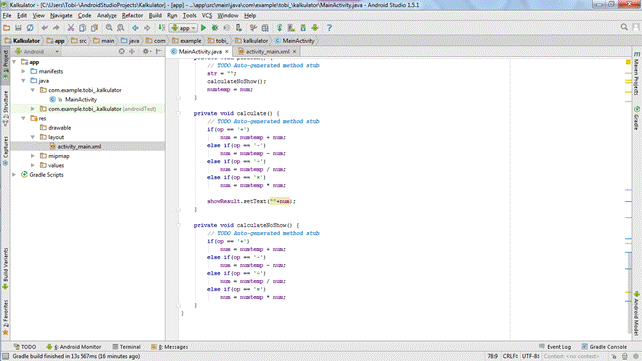Screen dimensions: 642x361
Task: Click the Search Everywhere magnifier icon
Action: (x=624, y=27)
